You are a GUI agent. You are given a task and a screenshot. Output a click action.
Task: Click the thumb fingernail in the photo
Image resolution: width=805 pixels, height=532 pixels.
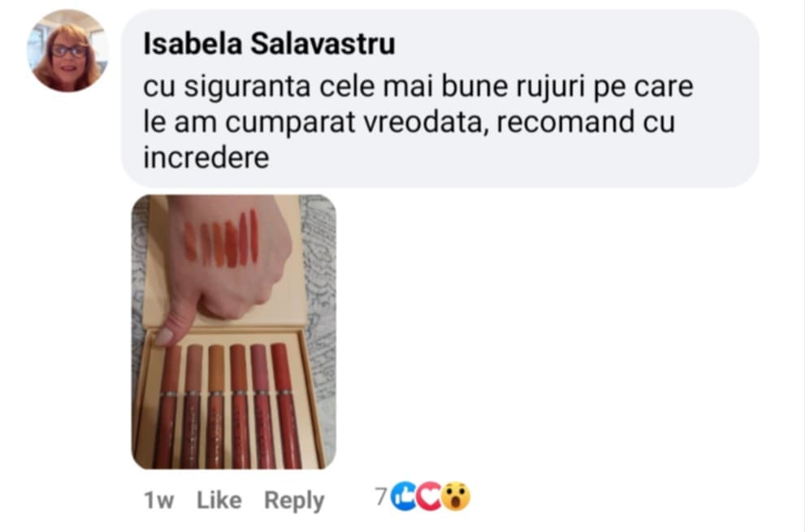tap(163, 336)
